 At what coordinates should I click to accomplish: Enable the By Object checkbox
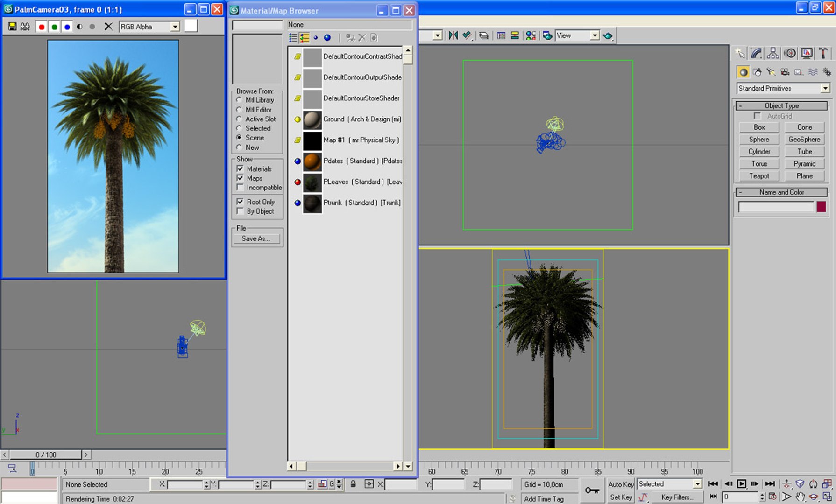(255, 211)
